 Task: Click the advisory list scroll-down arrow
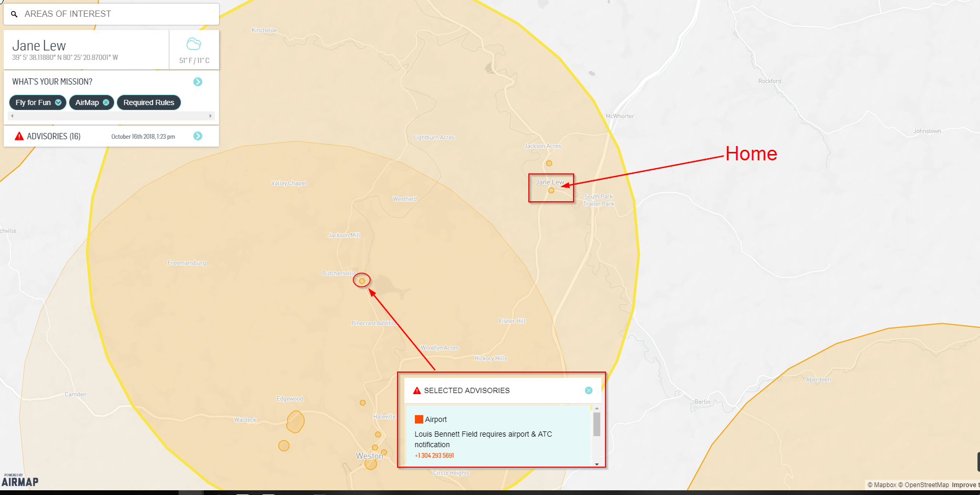click(x=597, y=464)
